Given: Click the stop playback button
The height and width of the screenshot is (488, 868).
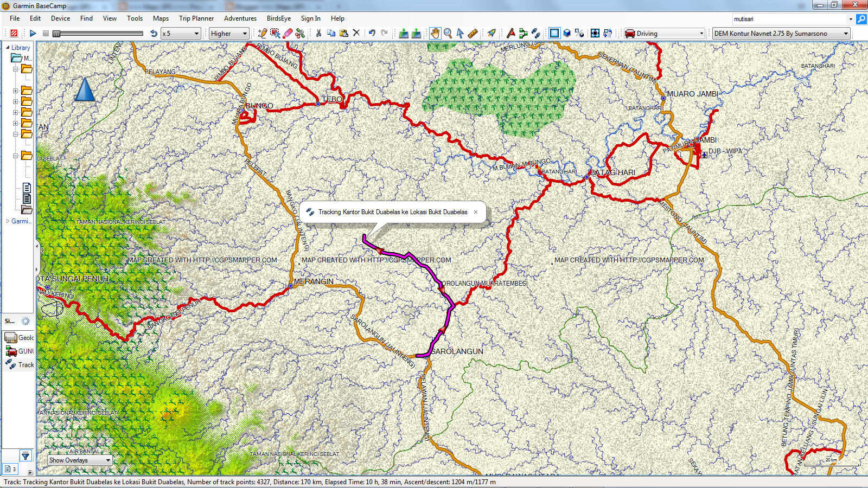Looking at the screenshot, I should 46,34.
